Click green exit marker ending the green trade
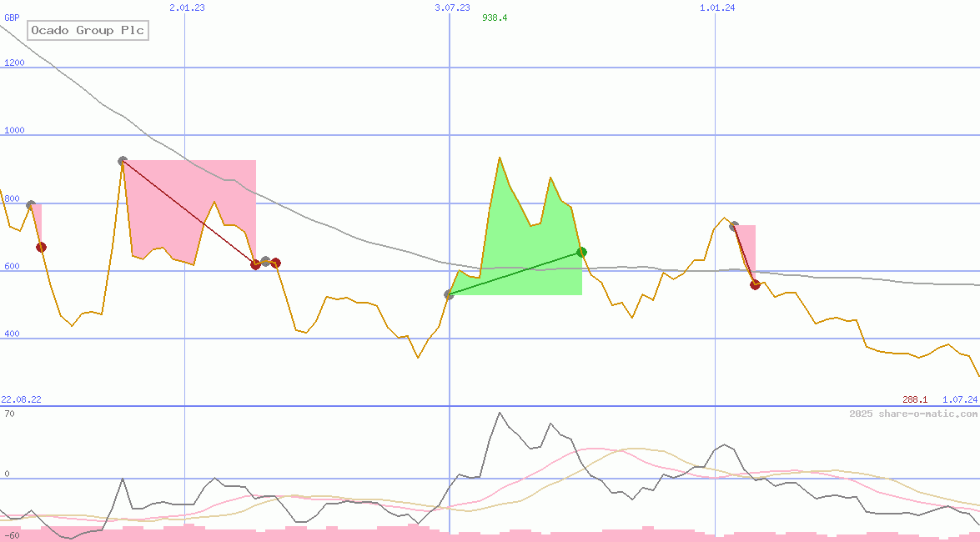Screen dimensions: 980x542 [x=582, y=253]
